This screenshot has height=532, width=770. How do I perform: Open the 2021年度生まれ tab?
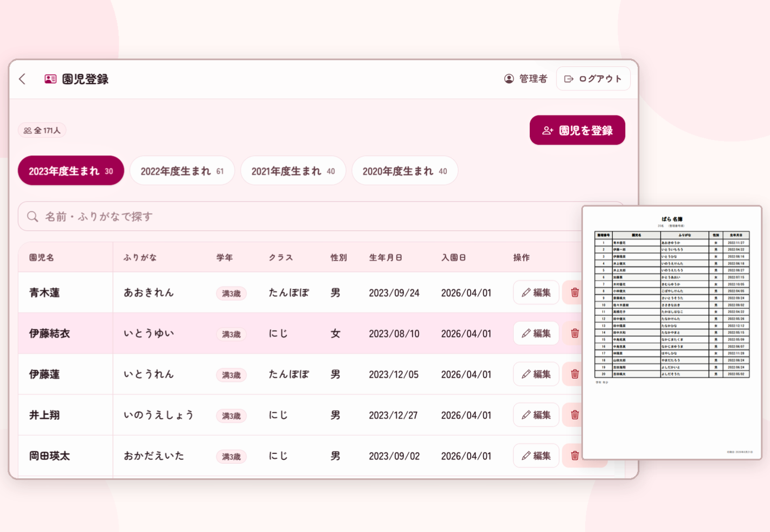click(293, 171)
